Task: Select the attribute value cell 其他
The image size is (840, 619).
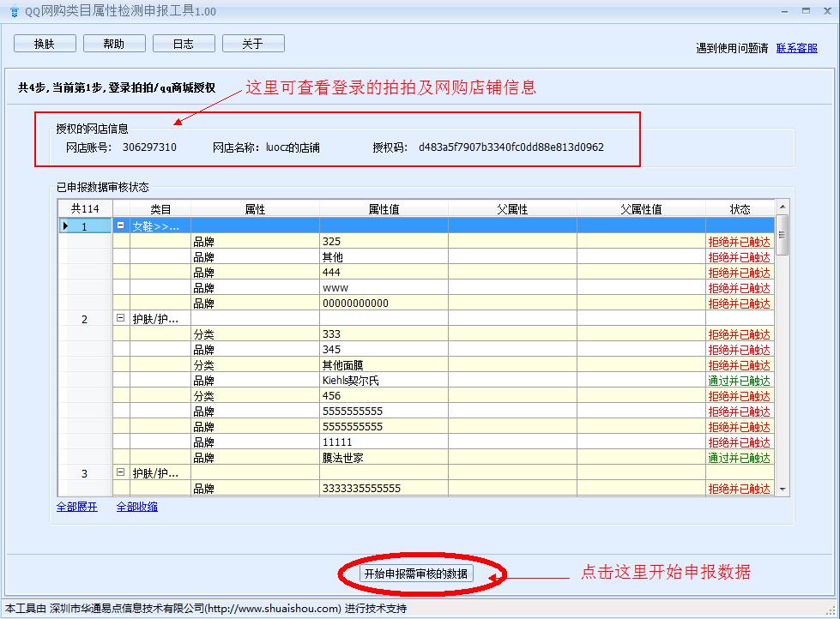Action: 384,257
